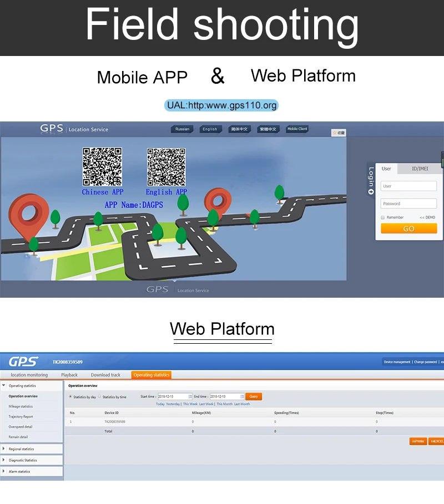The width and height of the screenshot is (444, 504).
Task: Open the Mobile Client button
Action: pos(297,129)
